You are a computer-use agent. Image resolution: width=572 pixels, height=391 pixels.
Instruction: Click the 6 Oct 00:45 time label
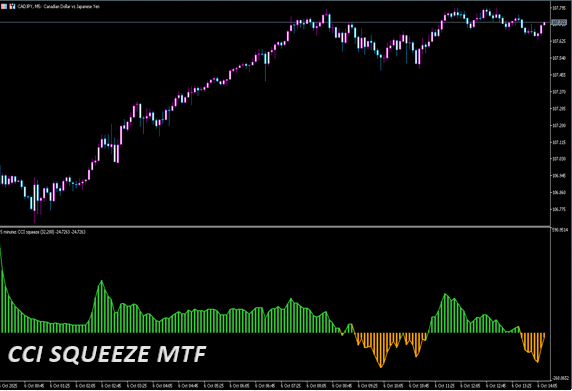34,386
